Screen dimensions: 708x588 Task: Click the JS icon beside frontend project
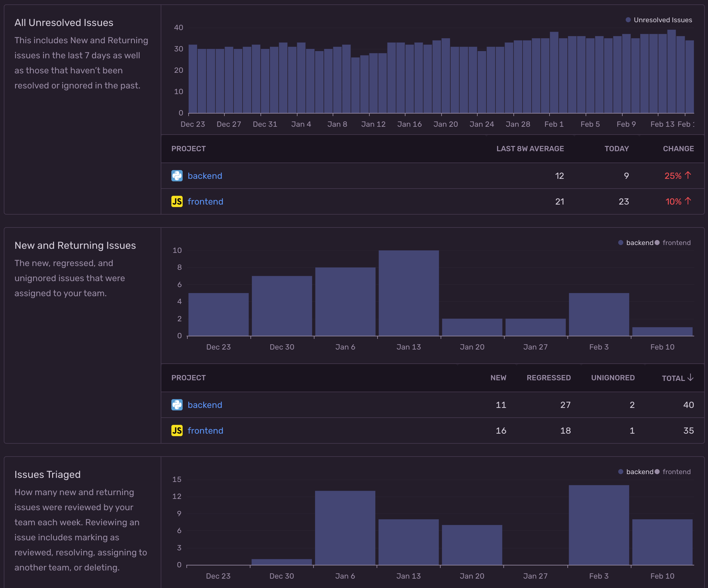177,202
